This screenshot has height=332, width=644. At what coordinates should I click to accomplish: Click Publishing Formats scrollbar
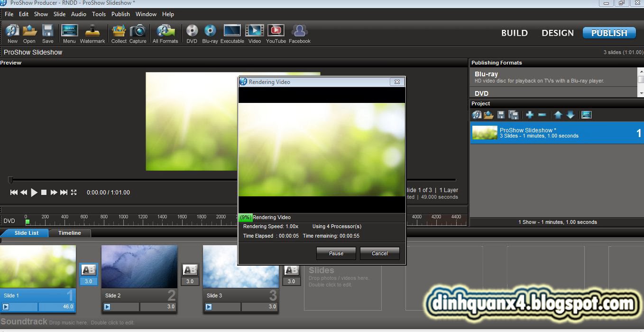pos(641,83)
